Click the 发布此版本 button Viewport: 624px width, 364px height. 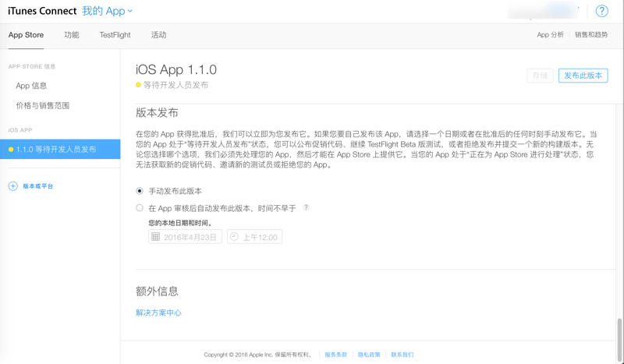coord(583,76)
